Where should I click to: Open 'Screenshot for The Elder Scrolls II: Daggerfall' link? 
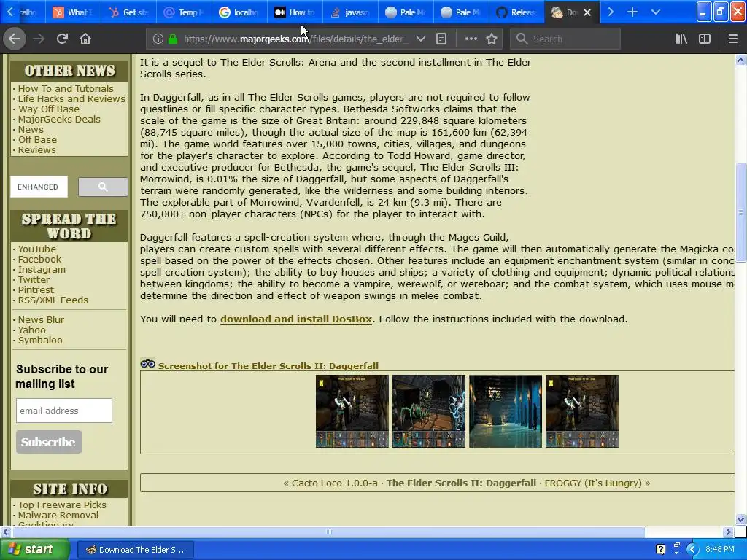point(268,366)
